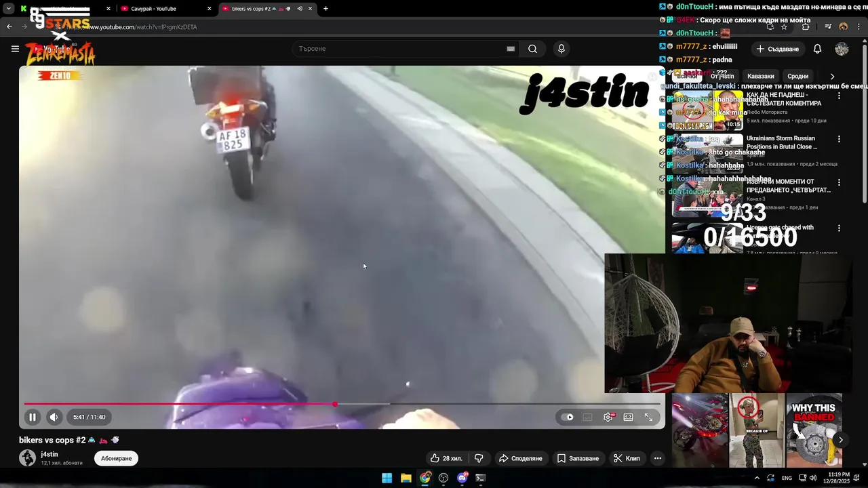Open options for License gets chased video
Image resolution: width=868 pixels, height=488 pixels.
[x=839, y=228]
